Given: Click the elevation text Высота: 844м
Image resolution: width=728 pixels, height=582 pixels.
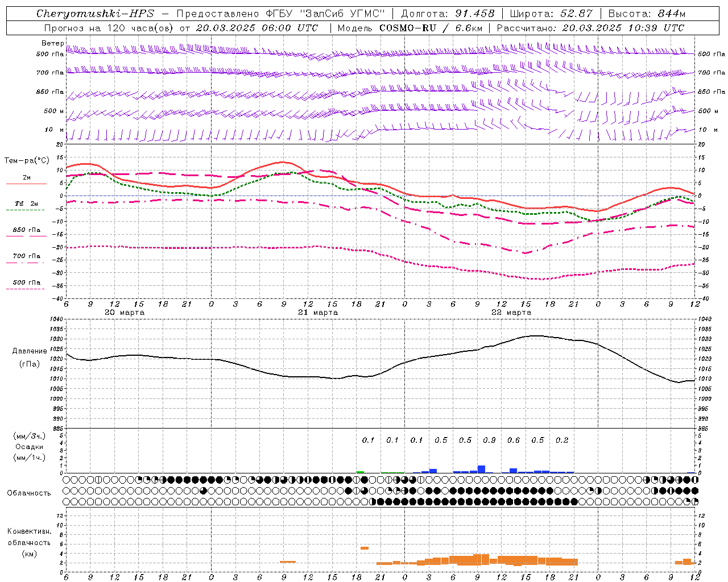Looking at the screenshot, I should coord(647,14).
